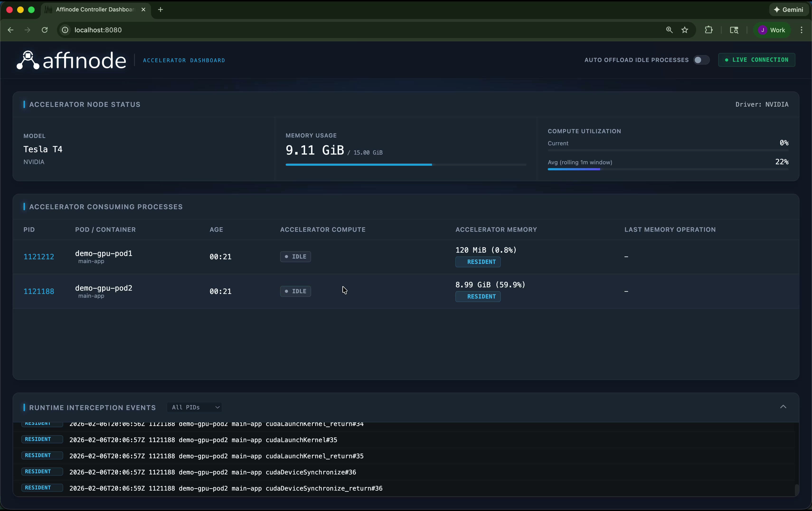812x511 pixels.
Task: Click the AGE column header
Action: click(216, 230)
